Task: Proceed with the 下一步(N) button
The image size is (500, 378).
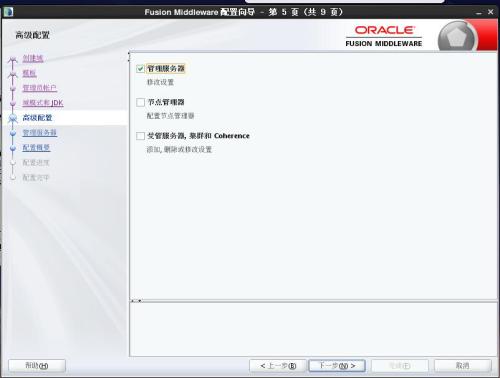Action: click(x=337, y=366)
